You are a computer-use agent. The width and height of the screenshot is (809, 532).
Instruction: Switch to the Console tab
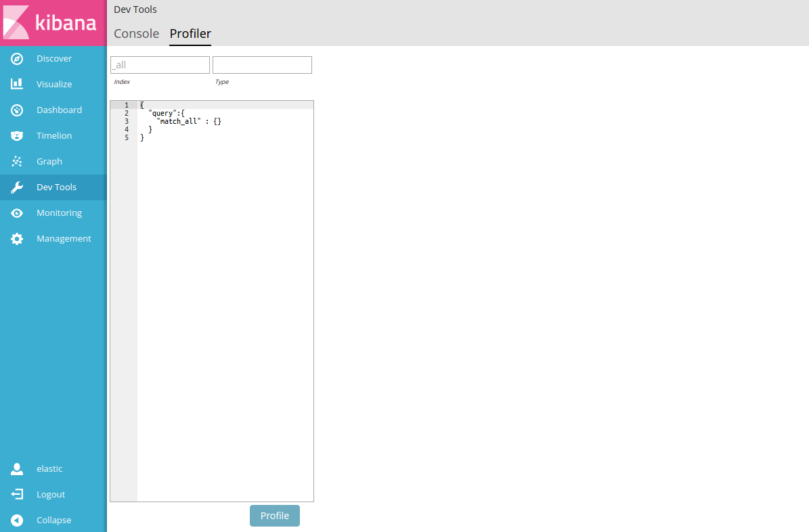click(x=136, y=33)
